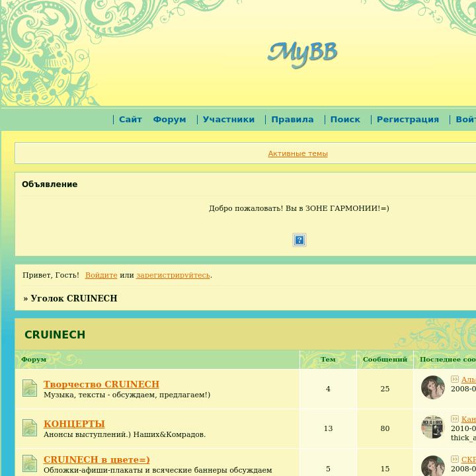Click the CRUINECH category header
Image resolution: width=476 pixels, height=476 pixels.
[55, 335]
